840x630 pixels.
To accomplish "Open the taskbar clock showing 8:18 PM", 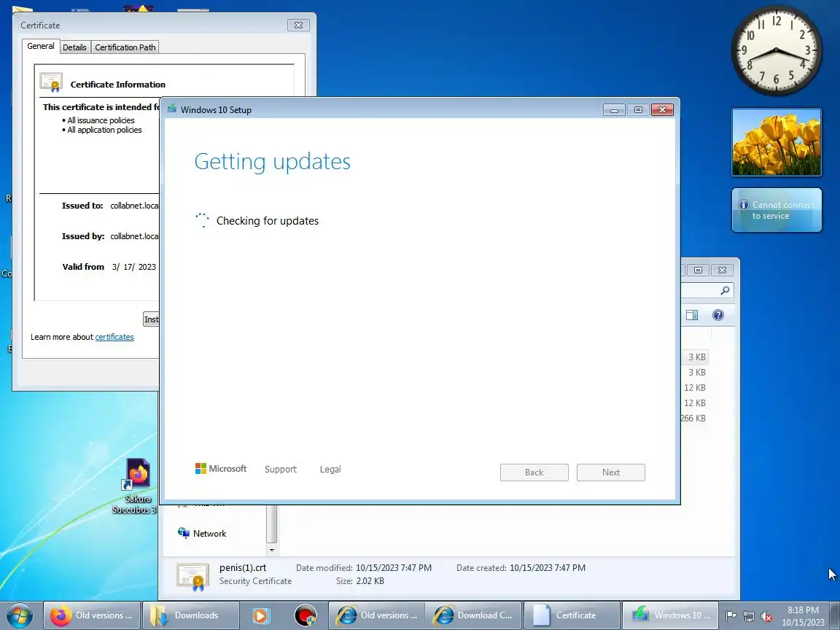I will (x=803, y=615).
